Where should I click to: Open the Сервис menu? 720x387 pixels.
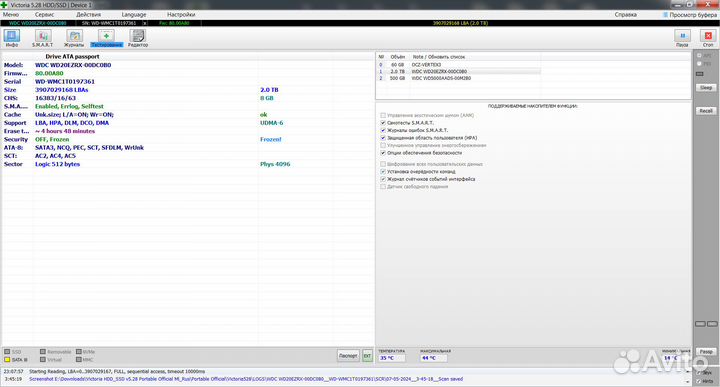44,15
